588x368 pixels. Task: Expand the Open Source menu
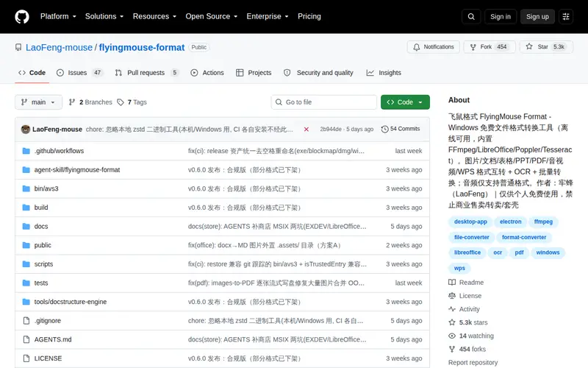[212, 16]
